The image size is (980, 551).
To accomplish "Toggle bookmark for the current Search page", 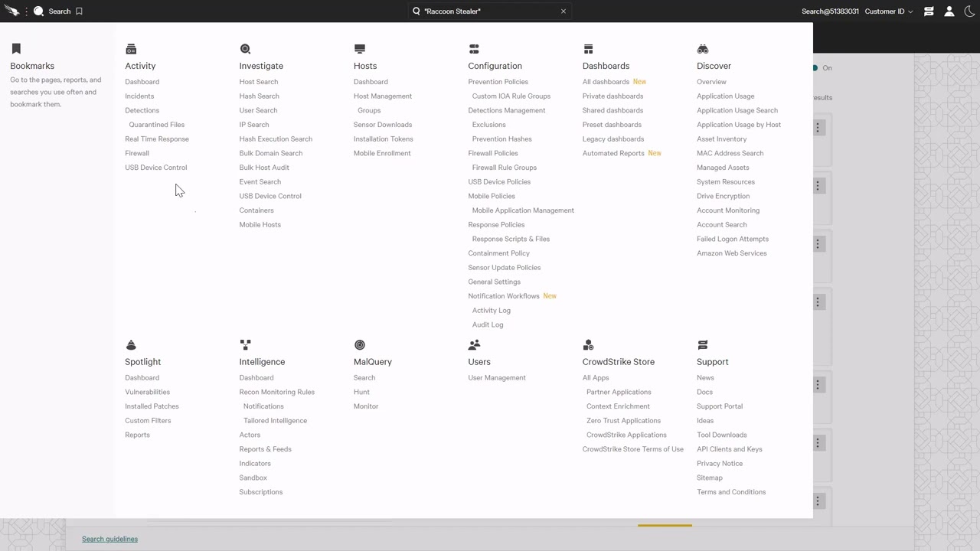I will 79,11.
